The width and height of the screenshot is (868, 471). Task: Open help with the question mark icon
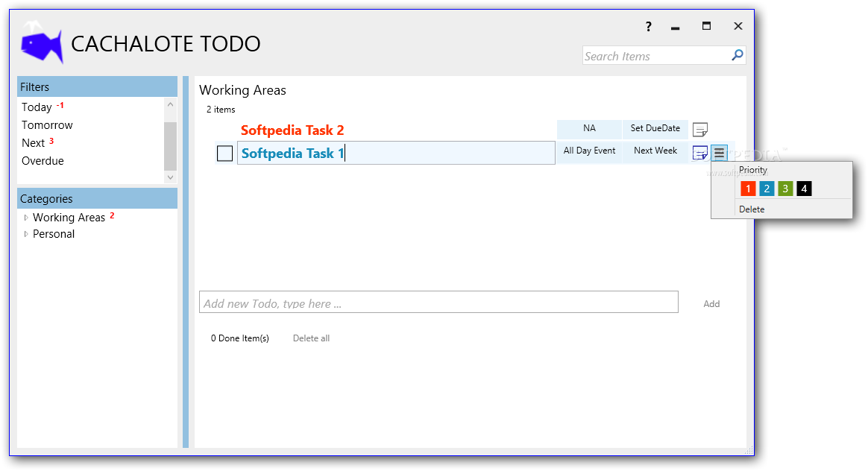tap(648, 26)
